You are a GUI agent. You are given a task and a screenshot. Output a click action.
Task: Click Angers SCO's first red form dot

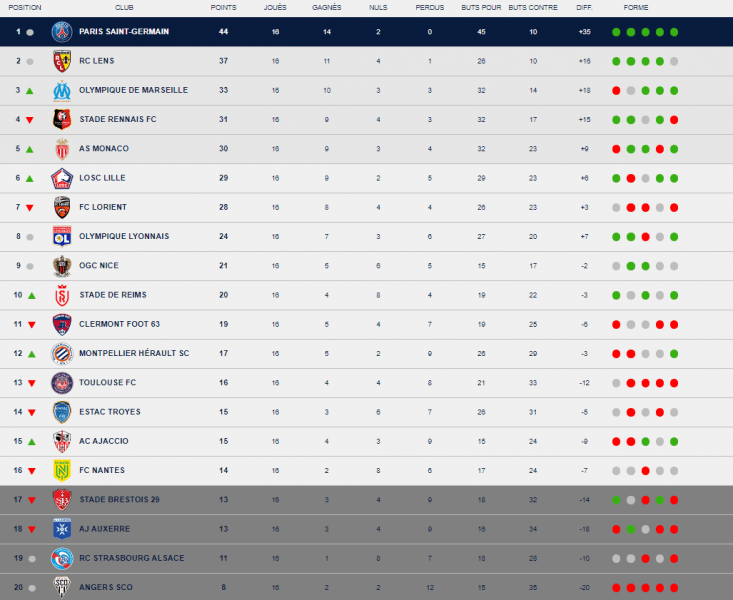click(x=616, y=588)
